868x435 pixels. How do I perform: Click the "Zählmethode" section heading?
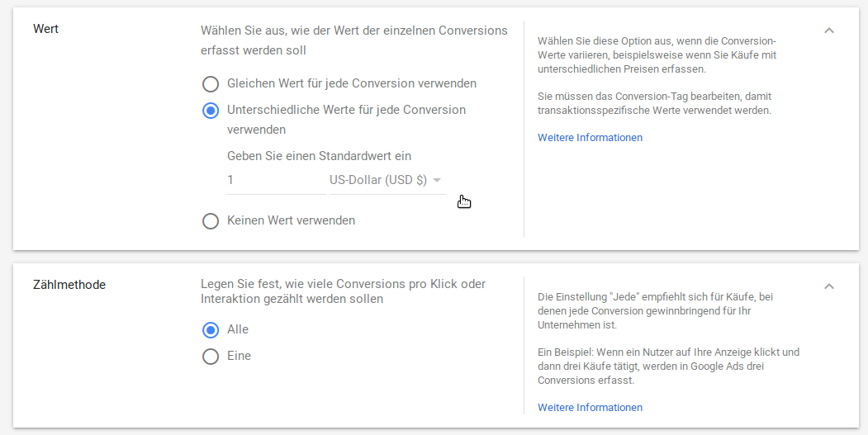(x=69, y=286)
